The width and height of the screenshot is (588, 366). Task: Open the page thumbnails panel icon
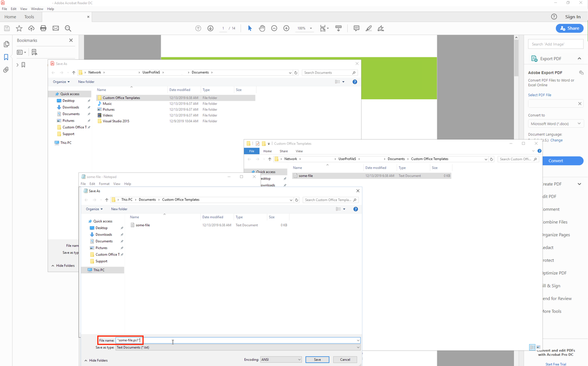click(x=6, y=44)
